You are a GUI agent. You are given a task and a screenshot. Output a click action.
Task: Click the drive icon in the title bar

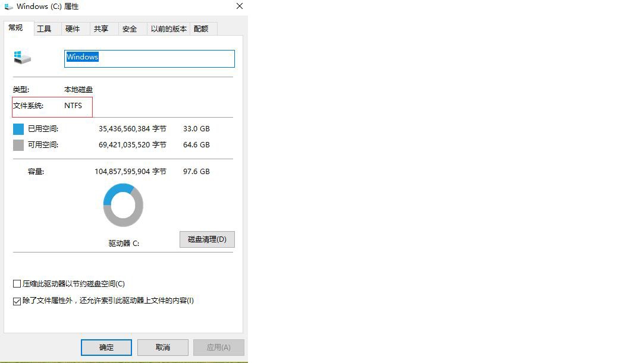pos(8,7)
